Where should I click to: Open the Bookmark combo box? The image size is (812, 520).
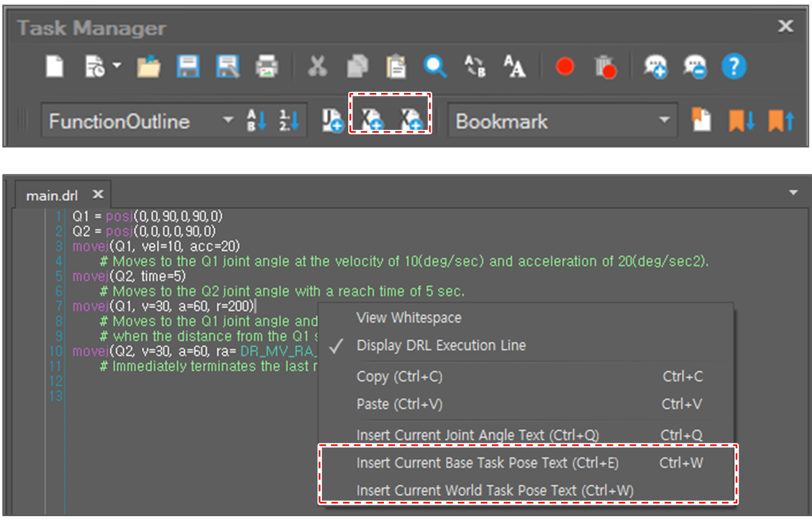pyautogui.click(x=664, y=121)
